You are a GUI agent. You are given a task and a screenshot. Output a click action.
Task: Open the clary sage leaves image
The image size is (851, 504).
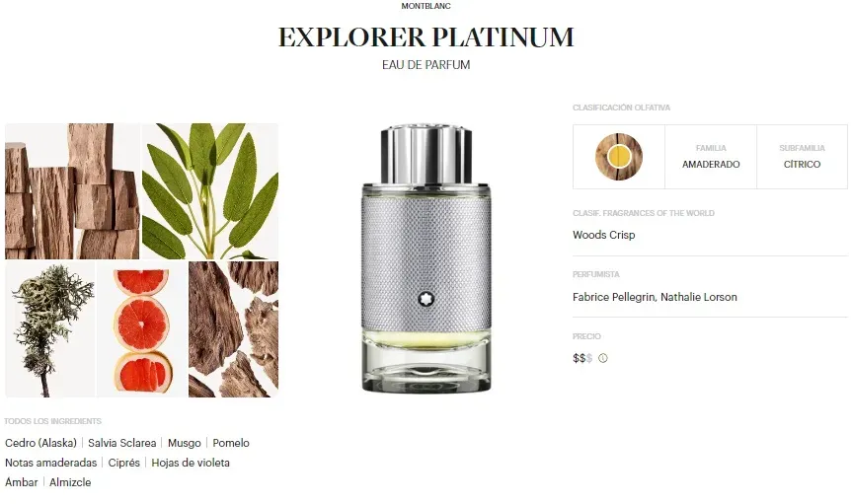(210, 191)
